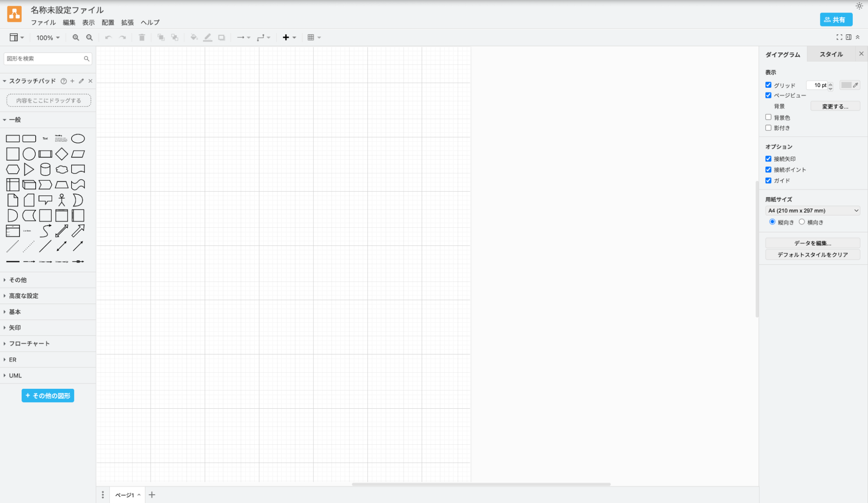This screenshot has width=868, height=503.
Task: Click the shadow toggle toolbar icon
Action: coord(221,38)
